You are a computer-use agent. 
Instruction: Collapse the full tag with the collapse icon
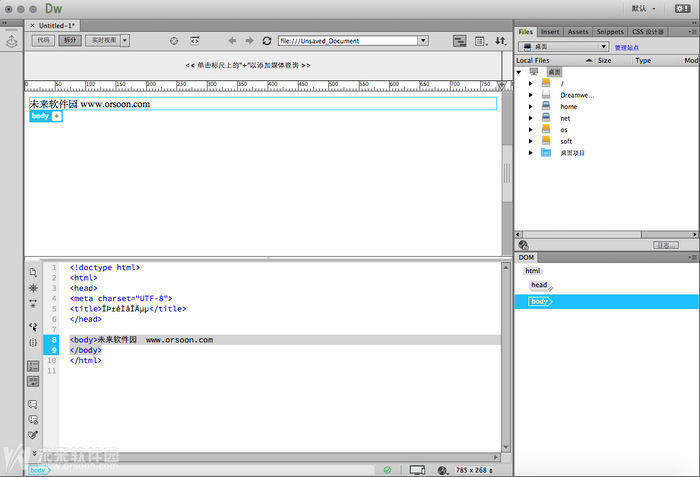pos(33,304)
